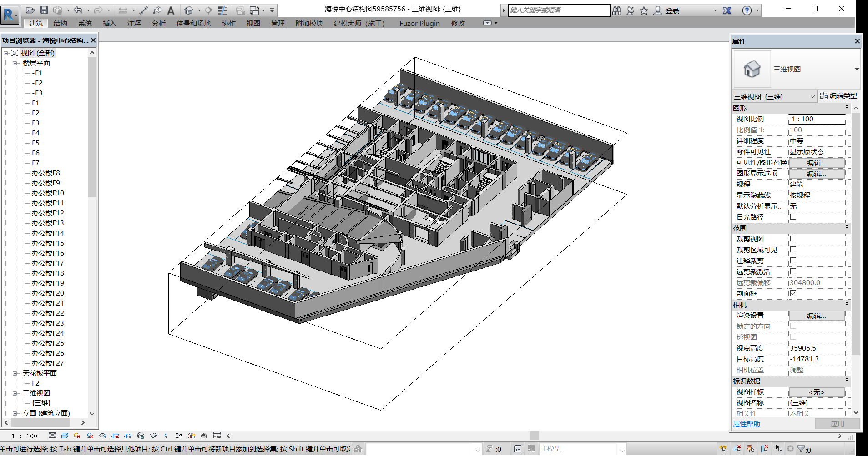The height and width of the screenshot is (456, 868).
Task: Click the Unlocked 3D View house icon
Action: click(x=141, y=436)
